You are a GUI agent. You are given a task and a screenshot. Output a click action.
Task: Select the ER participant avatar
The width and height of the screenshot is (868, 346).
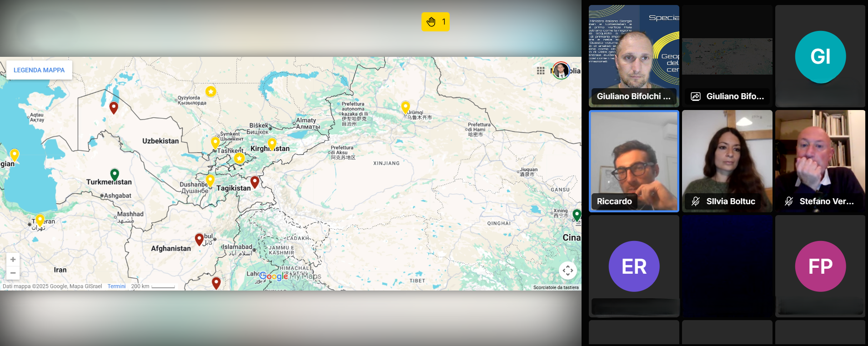pos(634,266)
